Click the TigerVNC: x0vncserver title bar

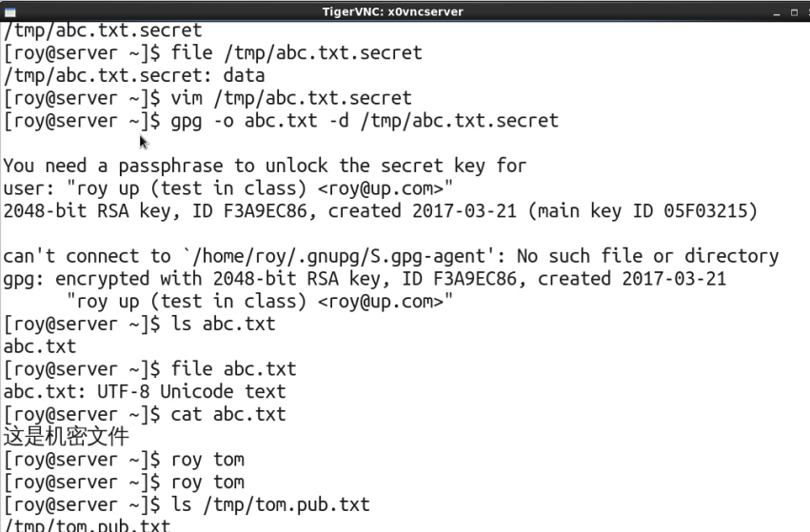pos(392,11)
